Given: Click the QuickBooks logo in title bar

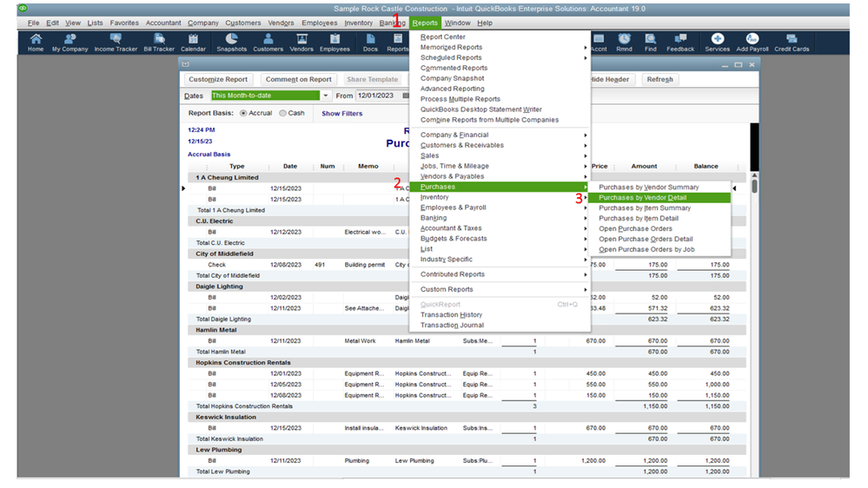Looking at the screenshot, I should point(23,9).
